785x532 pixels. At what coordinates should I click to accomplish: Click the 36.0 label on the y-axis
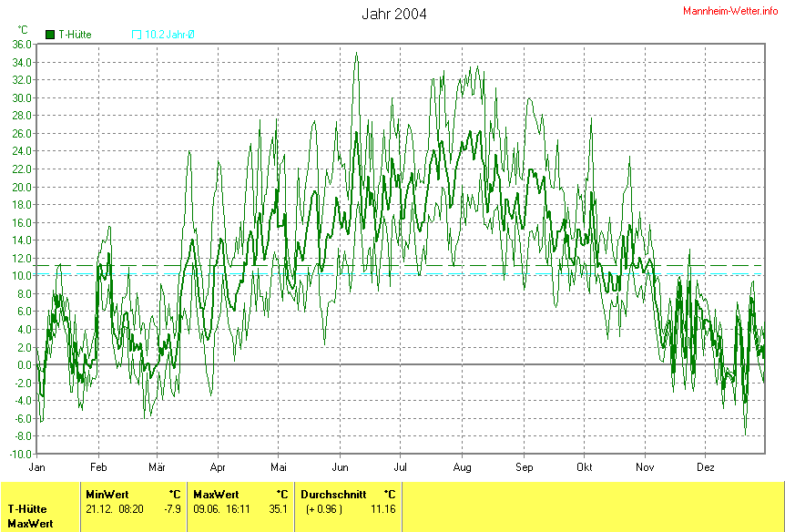[x=22, y=44]
